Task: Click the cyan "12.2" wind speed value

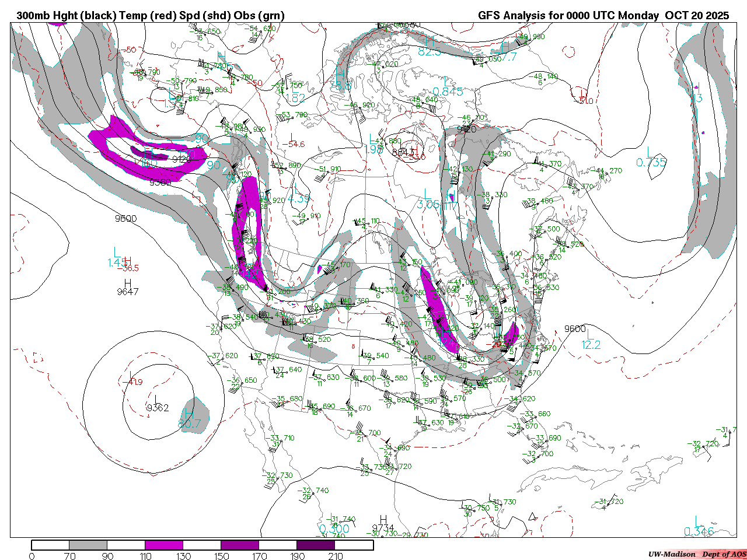Action: pos(591,345)
